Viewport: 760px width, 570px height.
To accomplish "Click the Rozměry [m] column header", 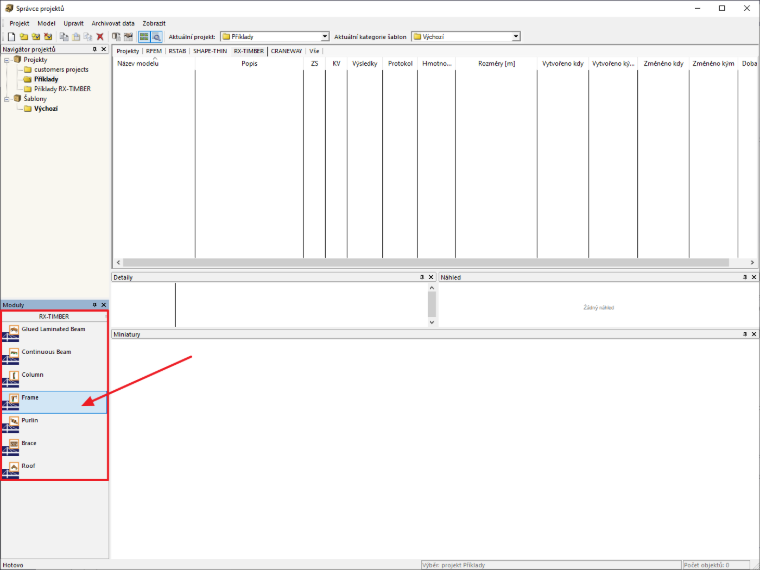I will click(x=496, y=63).
